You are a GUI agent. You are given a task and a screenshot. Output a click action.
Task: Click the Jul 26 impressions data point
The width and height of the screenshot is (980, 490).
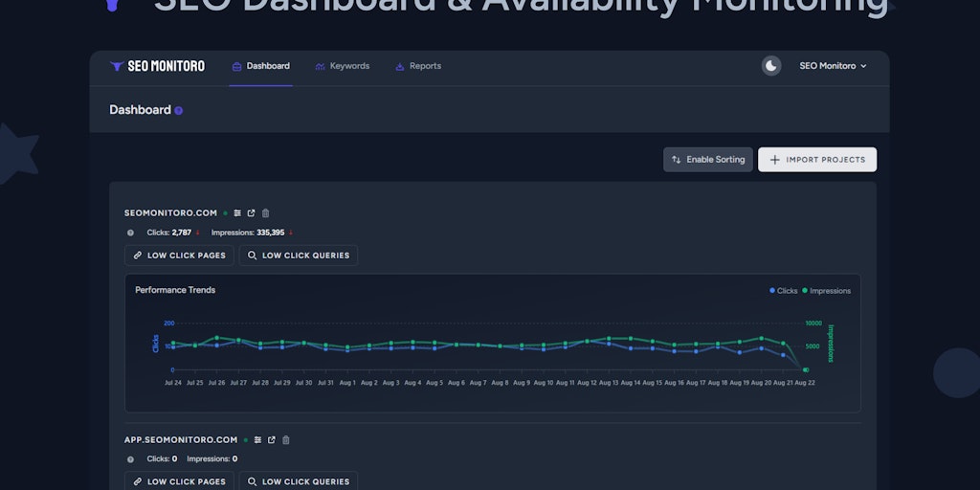click(x=216, y=338)
